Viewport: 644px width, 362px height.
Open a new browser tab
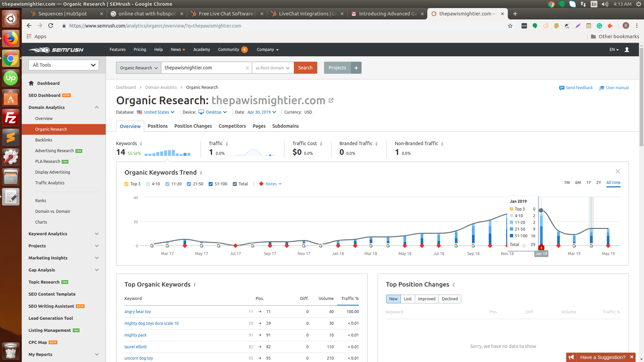click(515, 14)
